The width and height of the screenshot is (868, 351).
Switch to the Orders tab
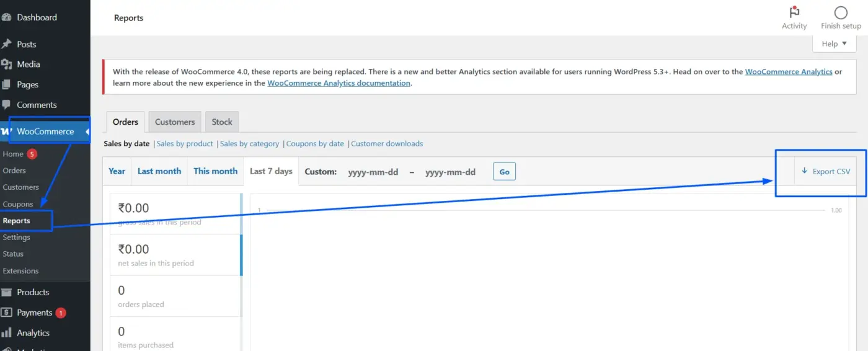(x=125, y=122)
